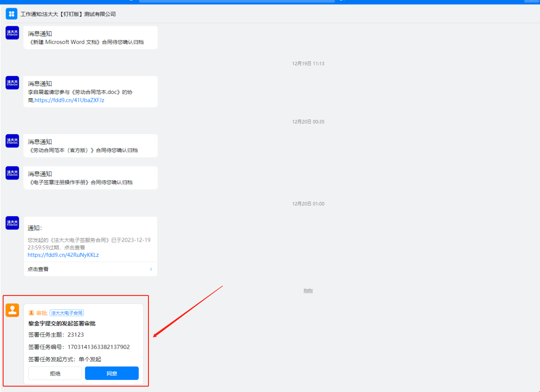Screen dimensions: 540x392
Task: Click the timestamp 12月19日 11:13
Action: tap(308, 64)
